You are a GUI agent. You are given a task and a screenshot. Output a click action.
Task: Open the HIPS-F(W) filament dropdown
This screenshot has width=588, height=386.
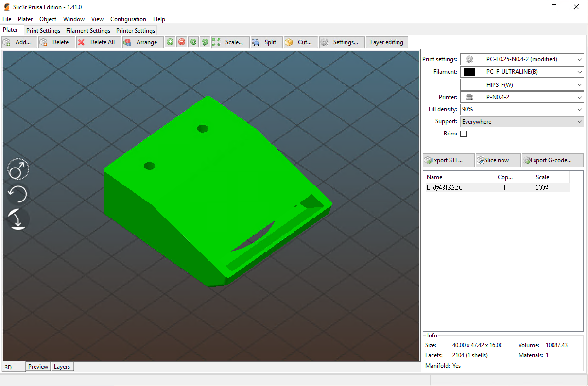coord(522,84)
